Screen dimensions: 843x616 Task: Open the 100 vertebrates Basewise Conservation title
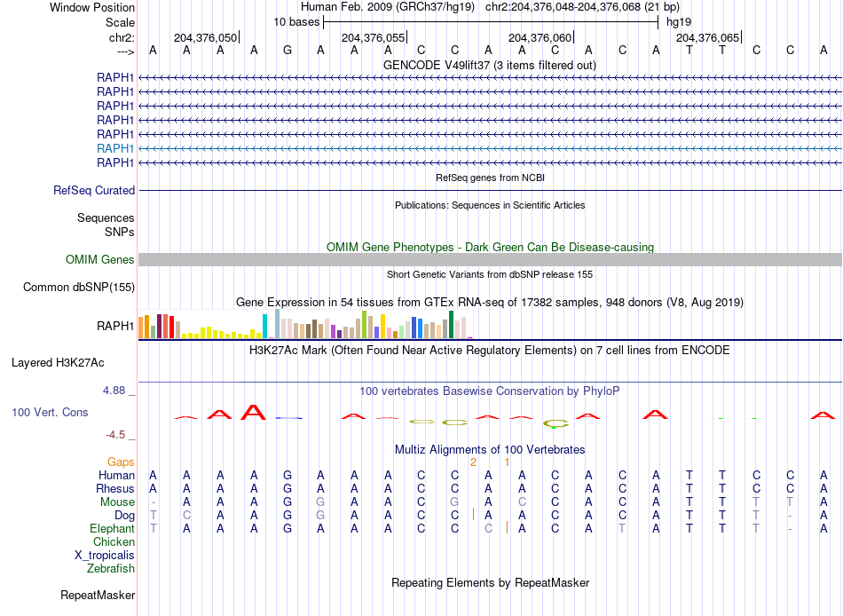click(489, 391)
